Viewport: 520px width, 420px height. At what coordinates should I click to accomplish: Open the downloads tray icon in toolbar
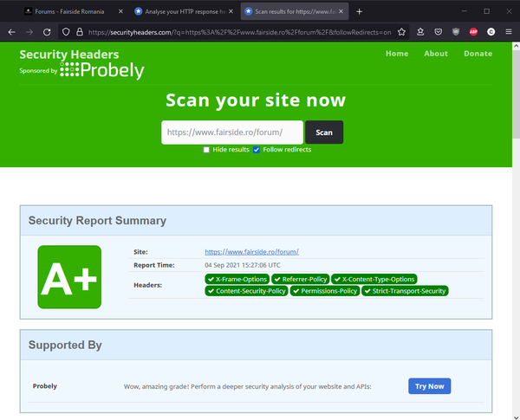pos(420,32)
